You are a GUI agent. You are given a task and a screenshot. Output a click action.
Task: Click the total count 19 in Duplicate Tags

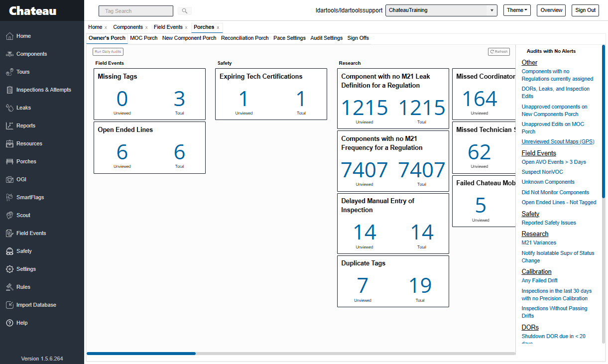(x=420, y=285)
